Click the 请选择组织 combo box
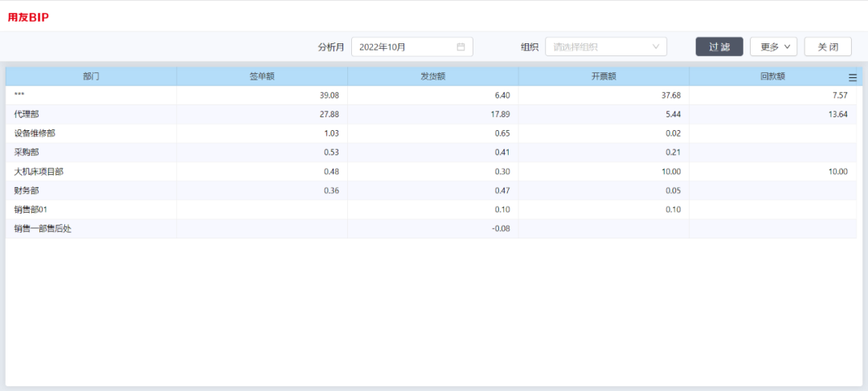 click(606, 47)
